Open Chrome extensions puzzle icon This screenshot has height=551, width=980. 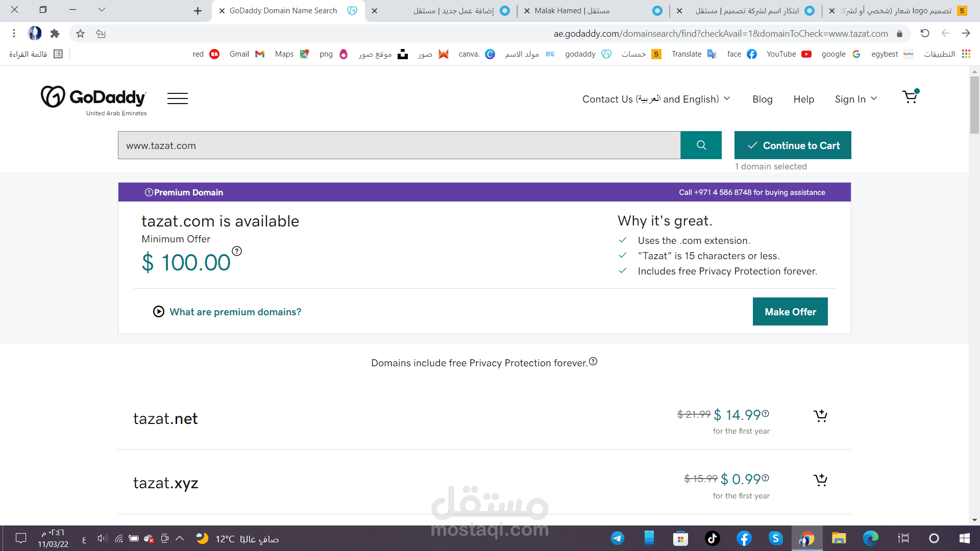pyautogui.click(x=55, y=34)
